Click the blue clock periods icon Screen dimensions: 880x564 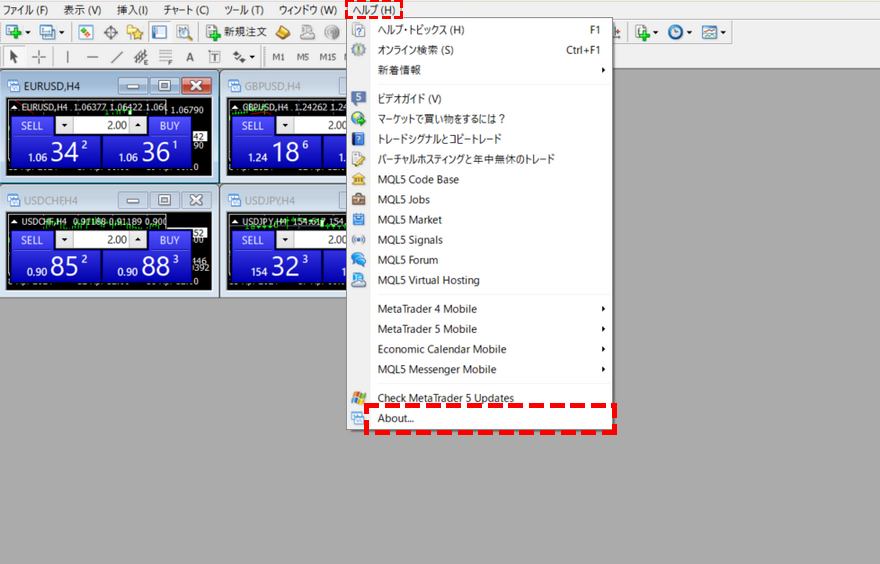676,32
